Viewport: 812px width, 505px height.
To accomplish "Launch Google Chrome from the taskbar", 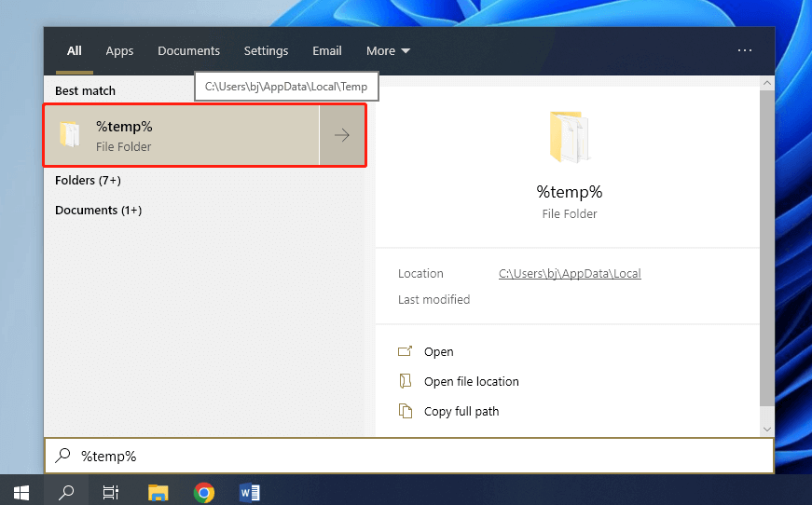I will pyautogui.click(x=203, y=492).
